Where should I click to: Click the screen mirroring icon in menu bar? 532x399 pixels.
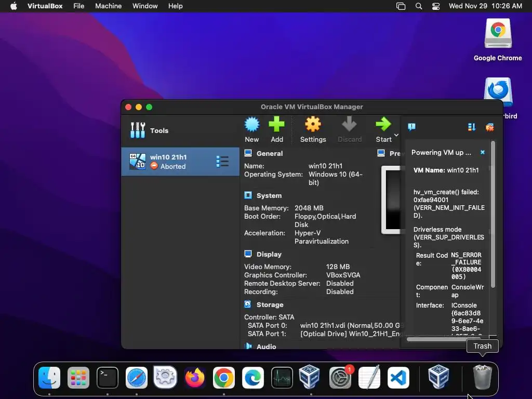401,6
